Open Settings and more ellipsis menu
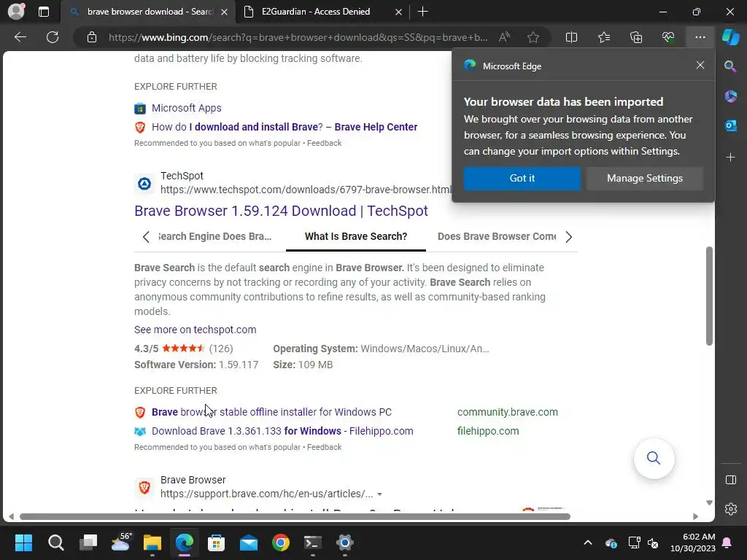 coord(700,37)
